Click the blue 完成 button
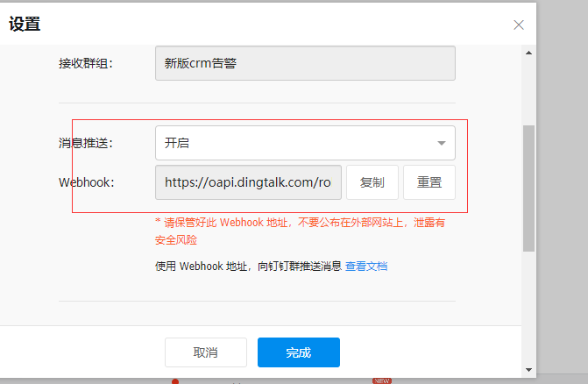Image resolution: width=588 pixels, height=384 pixels. [299, 352]
